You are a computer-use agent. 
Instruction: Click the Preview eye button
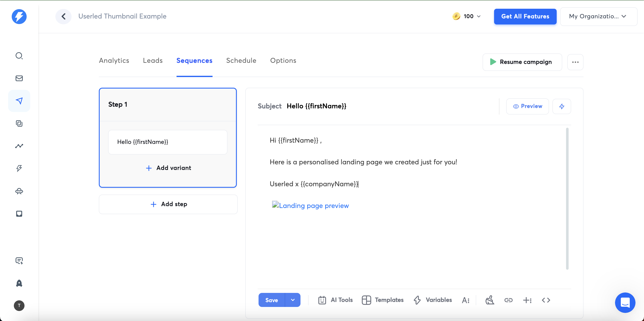(x=528, y=106)
